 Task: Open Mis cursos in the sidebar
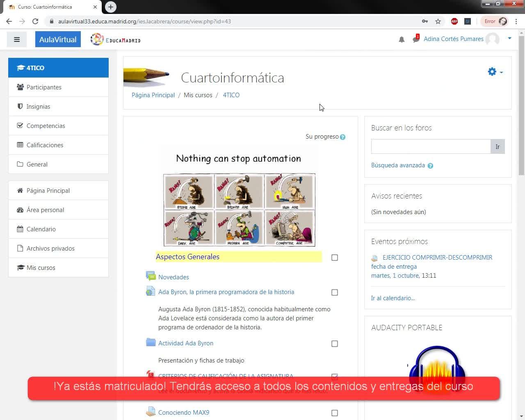[x=58, y=267]
